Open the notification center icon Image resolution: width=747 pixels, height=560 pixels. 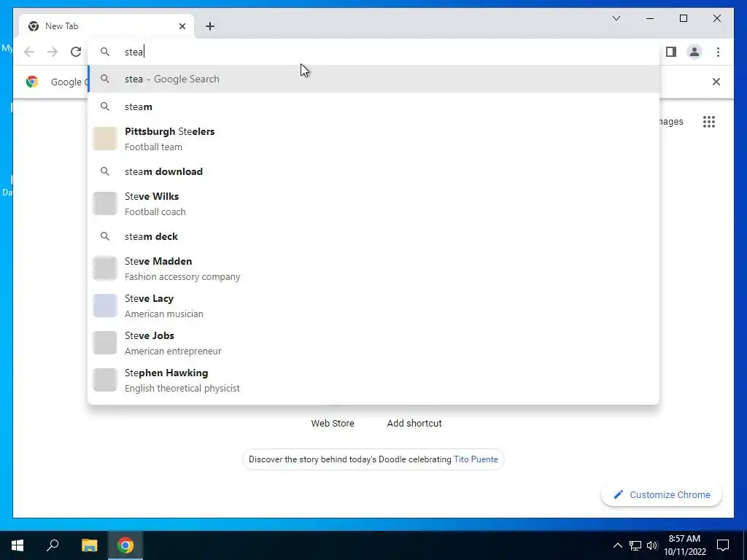(x=723, y=545)
